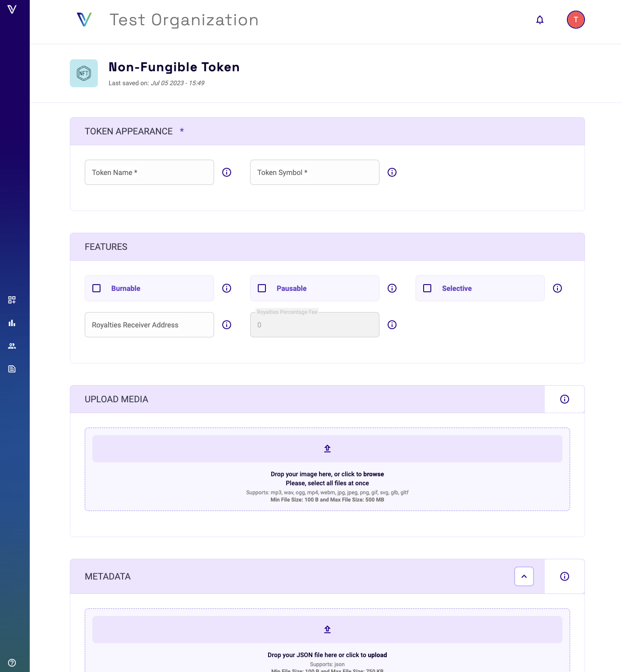Focus the Royalties Receiver Address field

[x=149, y=325]
